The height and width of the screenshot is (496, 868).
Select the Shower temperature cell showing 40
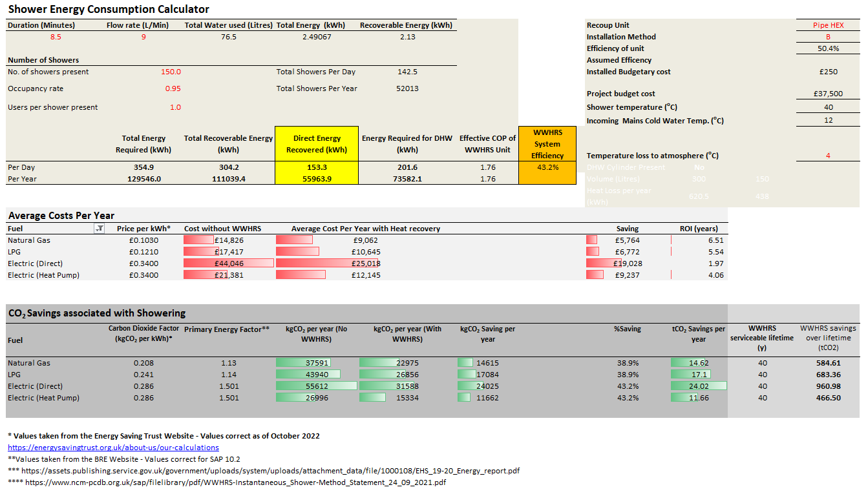829,107
